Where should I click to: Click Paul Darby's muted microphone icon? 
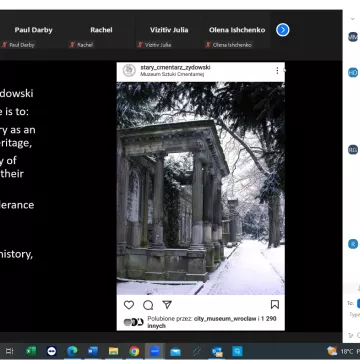pos(5,45)
